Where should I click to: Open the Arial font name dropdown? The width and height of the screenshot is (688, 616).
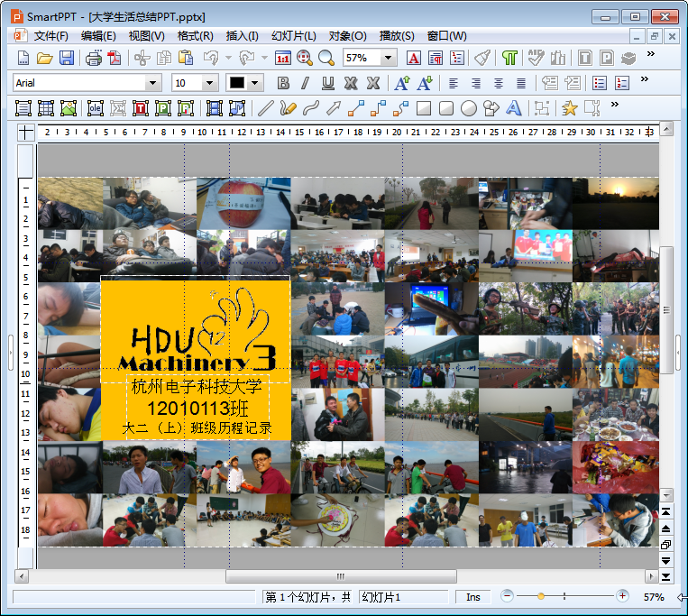pyautogui.click(x=153, y=83)
